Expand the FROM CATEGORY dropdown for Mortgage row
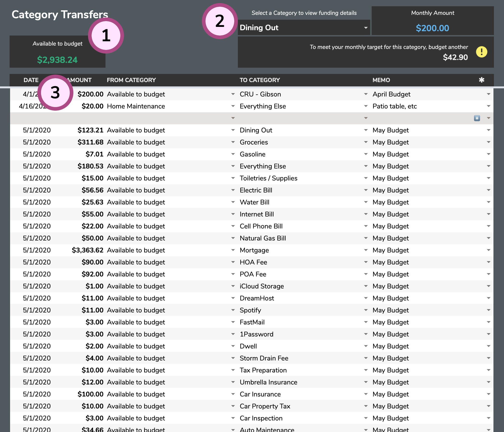Viewport: 504px width, 432px height. (233, 250)
